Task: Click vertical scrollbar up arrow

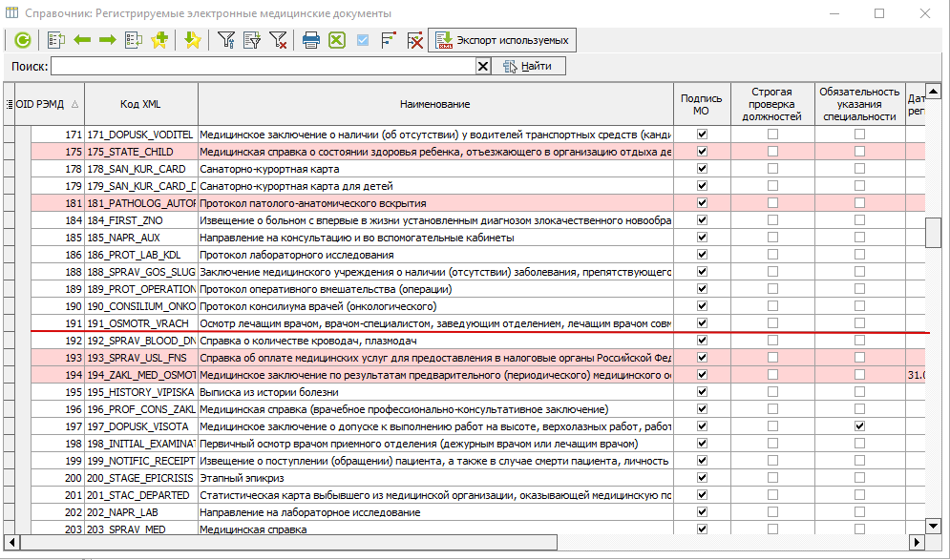Action: pyautogui.click(x=933, y=92)
